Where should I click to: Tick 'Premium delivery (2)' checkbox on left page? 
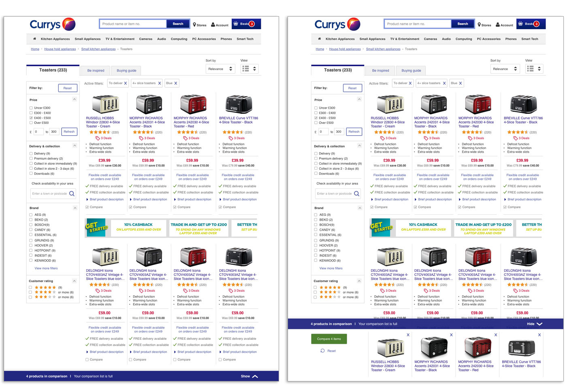point(31,158)
